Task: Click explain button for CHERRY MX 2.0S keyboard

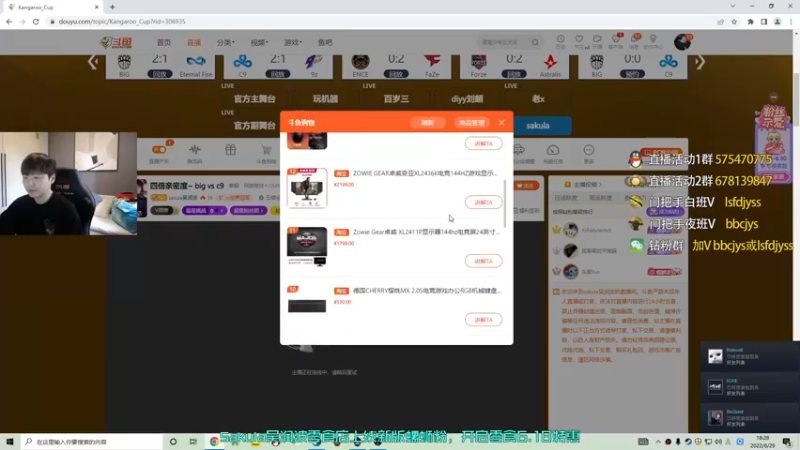Action: (x=483, y=320)
